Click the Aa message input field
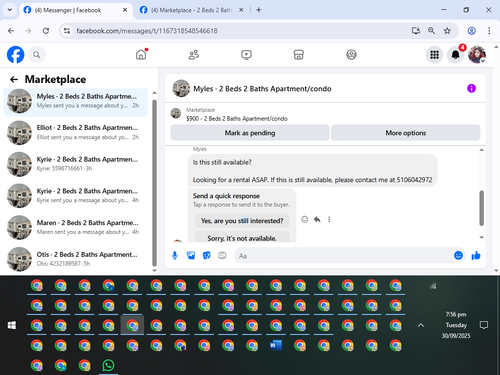Screen dimensions: 500x375 [x=343, y=256]
